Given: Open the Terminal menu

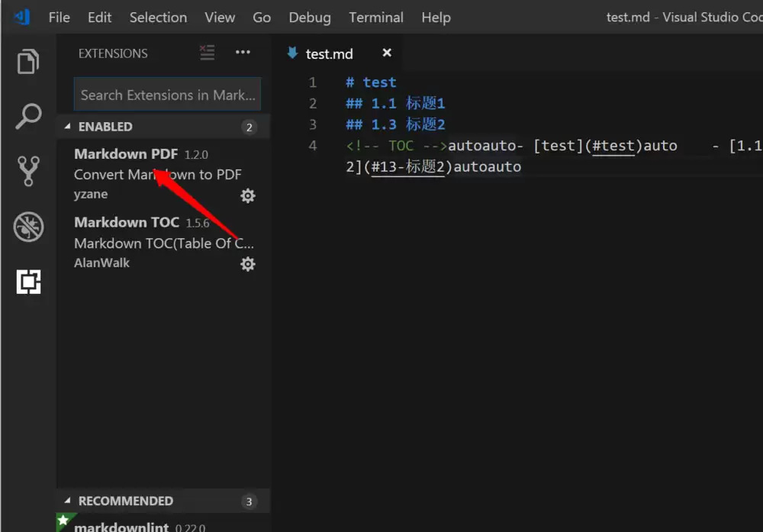Looking at the screenshot, I should (x=376, y=17).
